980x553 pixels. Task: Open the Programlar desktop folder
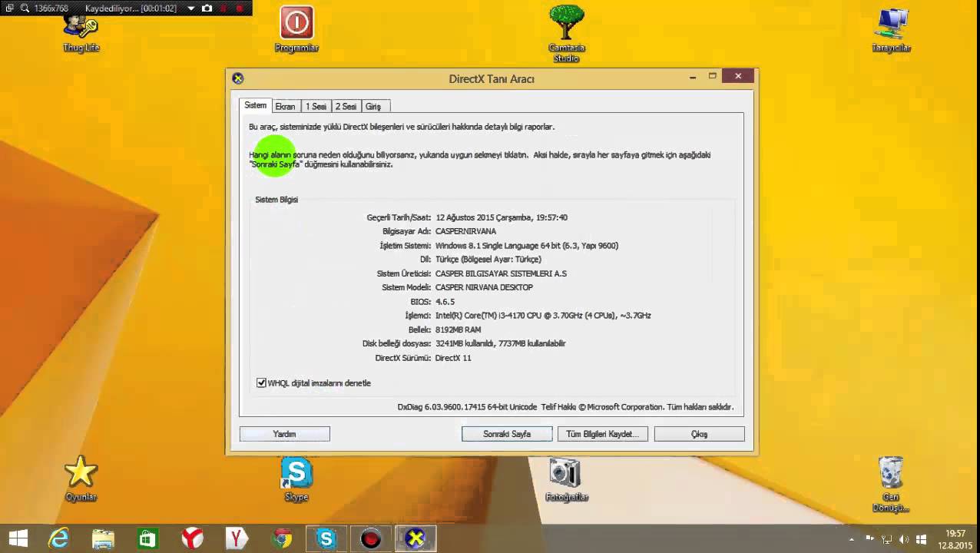(296, 29)
